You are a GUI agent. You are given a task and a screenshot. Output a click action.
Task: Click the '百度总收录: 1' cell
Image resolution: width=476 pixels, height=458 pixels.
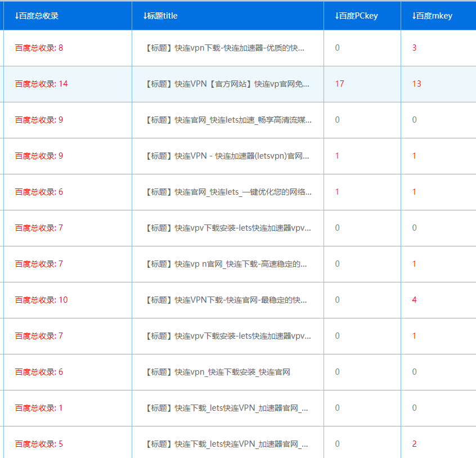[39, 408]
